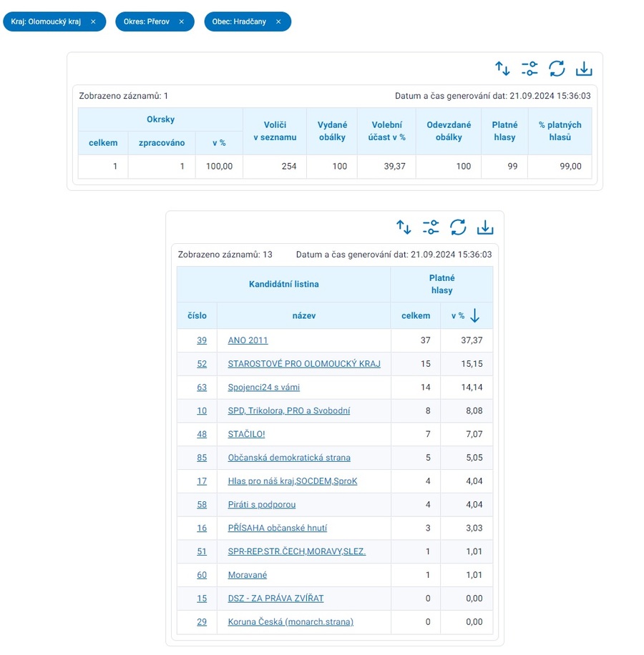Screen dimensions: 644x655
Task: Download the summary table data
Action: point(584,69)
